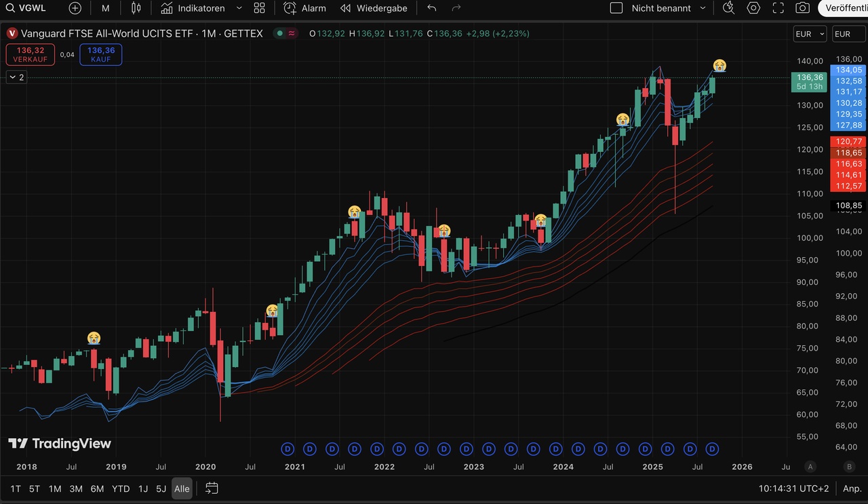Click the crying emoji at late 2020 candles
868x504 pixels.
click(x=272, y=311)
